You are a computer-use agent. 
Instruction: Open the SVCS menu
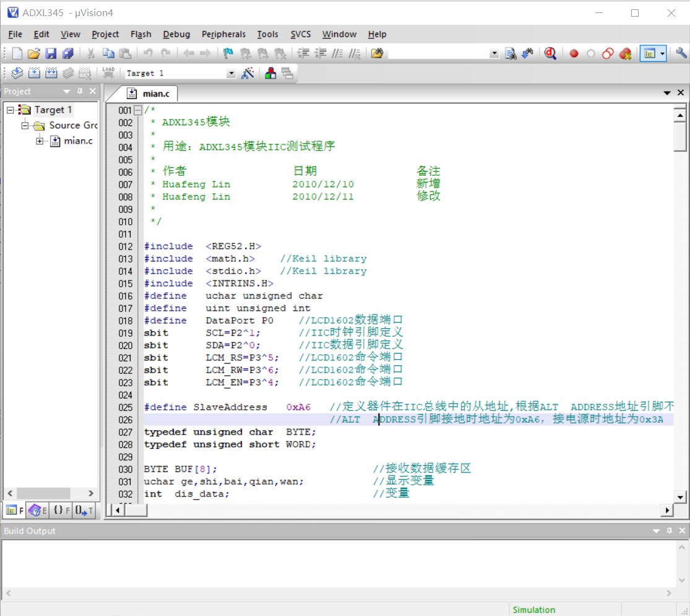[301, 34]
